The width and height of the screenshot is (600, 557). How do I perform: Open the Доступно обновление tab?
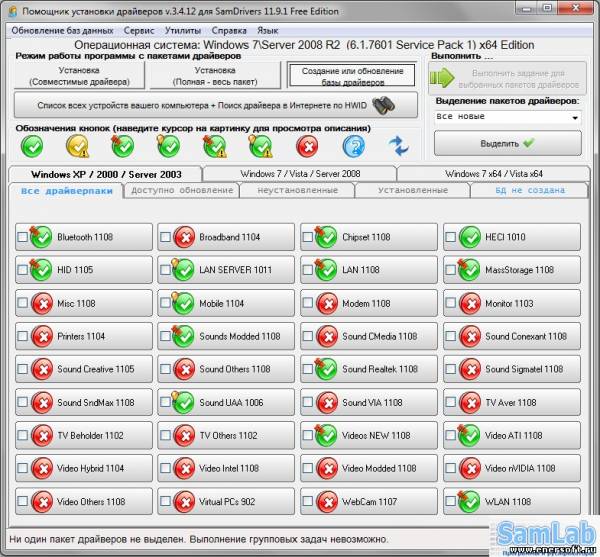(x=182, y=190)
